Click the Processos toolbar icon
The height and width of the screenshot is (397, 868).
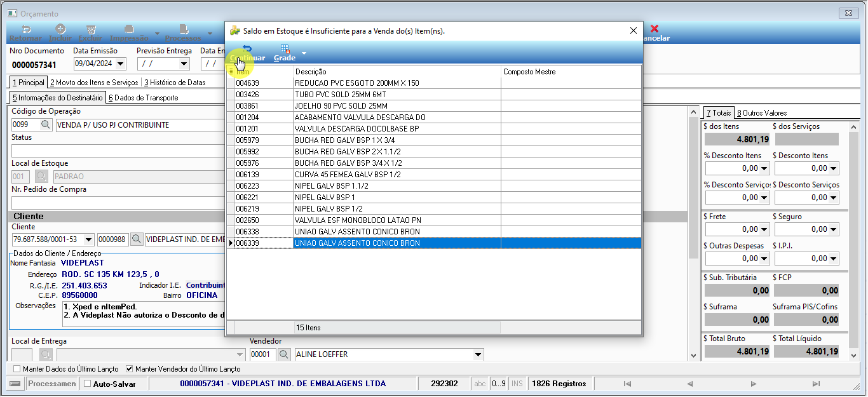coord(183,33)
